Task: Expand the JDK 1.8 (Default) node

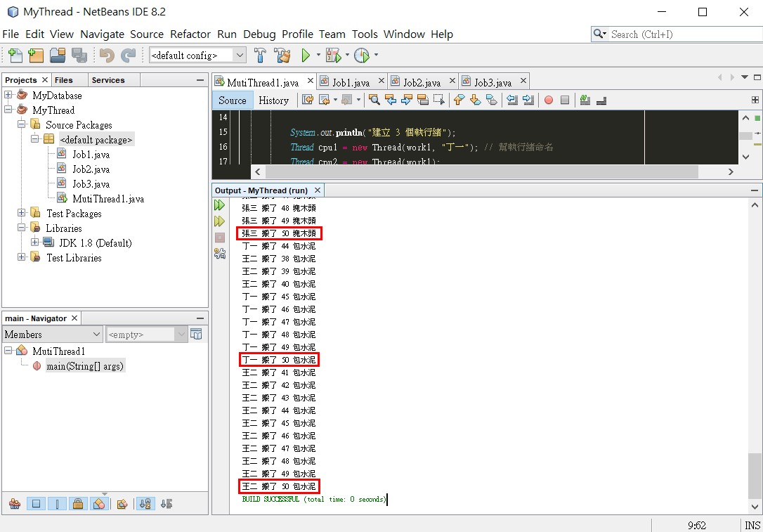Action: point(34,242)
